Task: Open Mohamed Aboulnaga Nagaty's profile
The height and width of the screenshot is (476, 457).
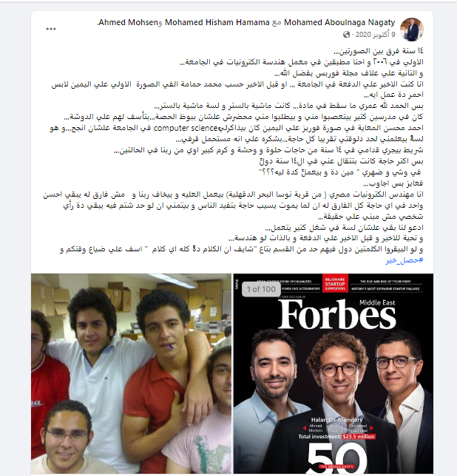Action: [x=339, y=22]
